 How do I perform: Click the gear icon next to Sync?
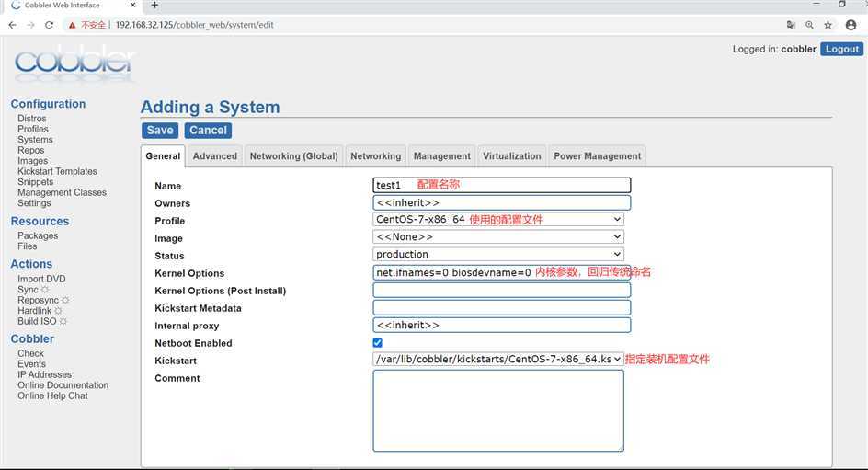pyautogui.click(x=45, y=290)
